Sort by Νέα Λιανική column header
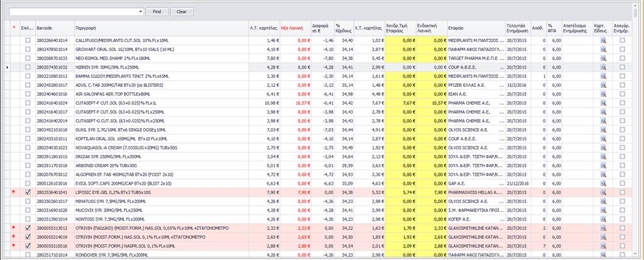 click(x=295, y=28)
